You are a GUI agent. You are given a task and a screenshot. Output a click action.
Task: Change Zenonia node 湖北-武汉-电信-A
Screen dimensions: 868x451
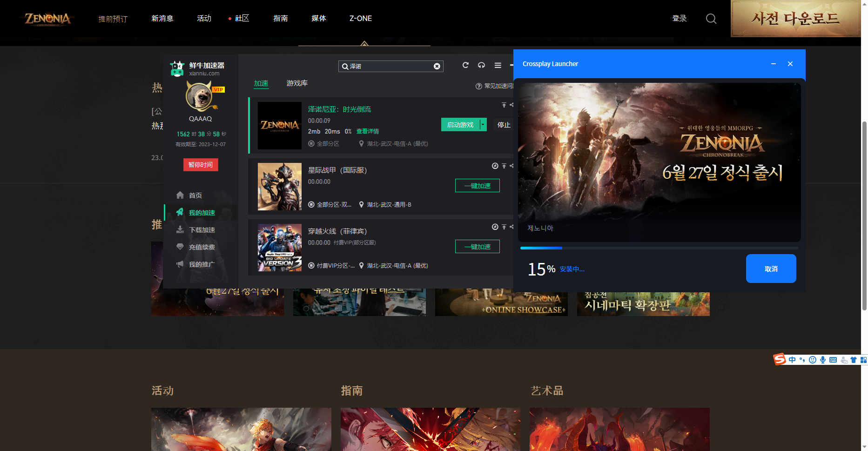point(393,144)
